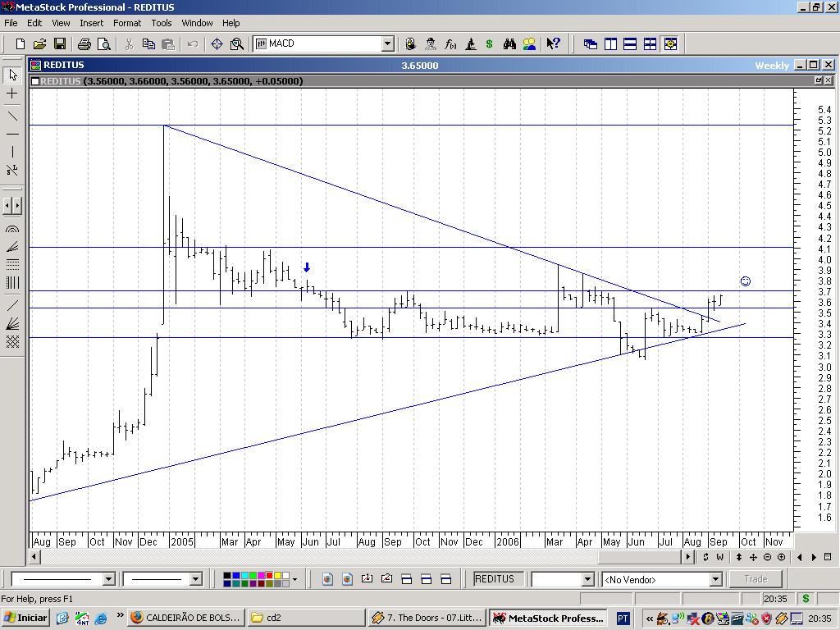The height and width of the screenshot is (630, 840).
Task: Stack windows horizontally icon
Action: pos(630,44)
